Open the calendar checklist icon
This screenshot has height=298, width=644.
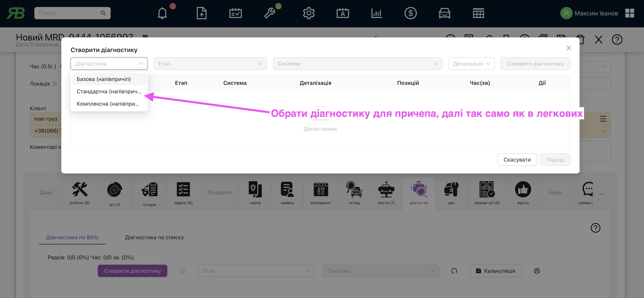(x=235, y=13)
